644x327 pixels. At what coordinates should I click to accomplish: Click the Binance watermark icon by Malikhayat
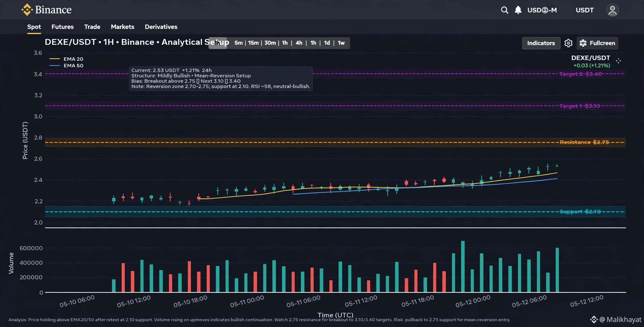click(x=594, y=320)
